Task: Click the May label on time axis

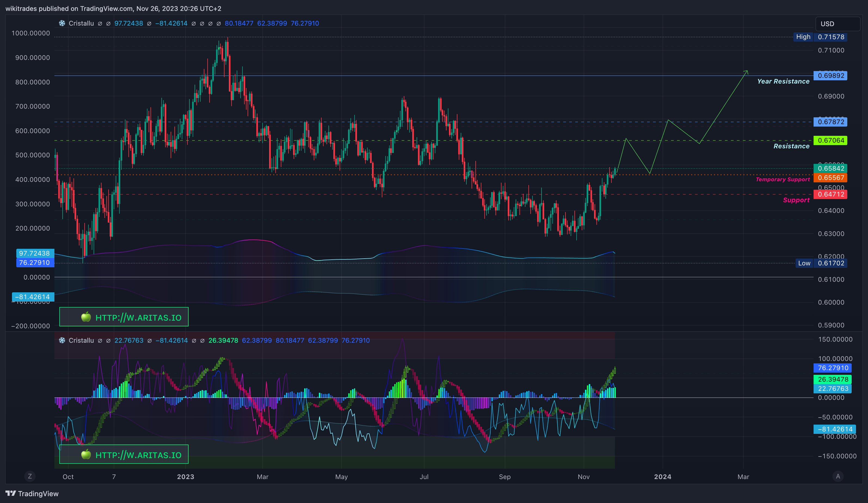Action: 341,477
